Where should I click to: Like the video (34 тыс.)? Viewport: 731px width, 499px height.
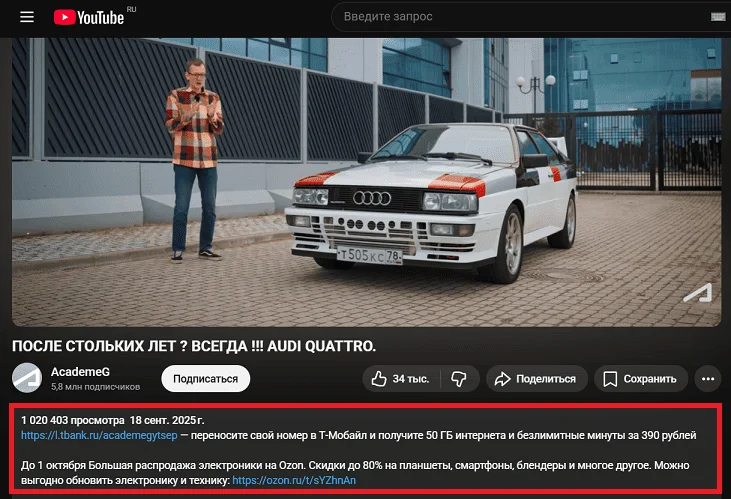point(401,379)
